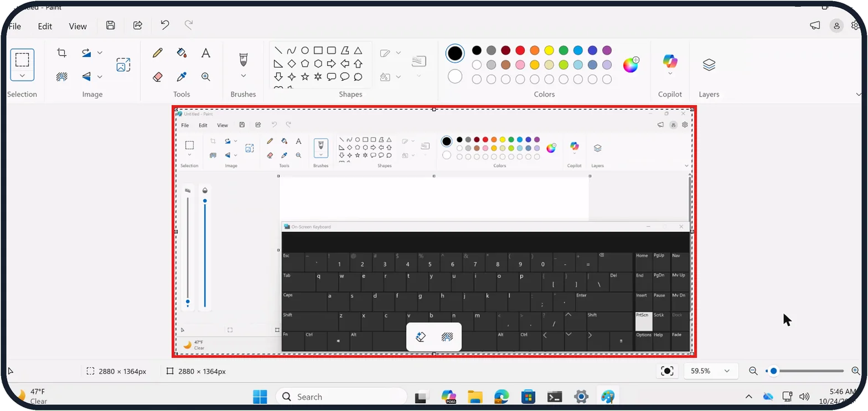Click the Share icon
The height and width of the screenshot is (411, 868).
pos(138,25)
